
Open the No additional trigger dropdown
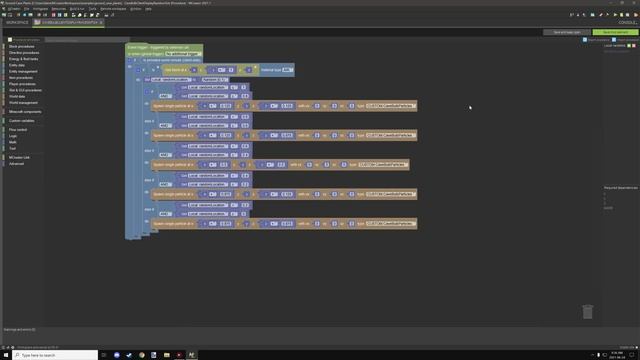(x=182, y=54)
